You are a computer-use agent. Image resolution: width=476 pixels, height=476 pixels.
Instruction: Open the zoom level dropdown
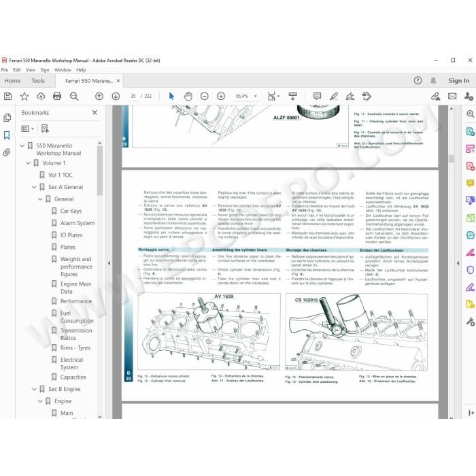click(255, 97)
